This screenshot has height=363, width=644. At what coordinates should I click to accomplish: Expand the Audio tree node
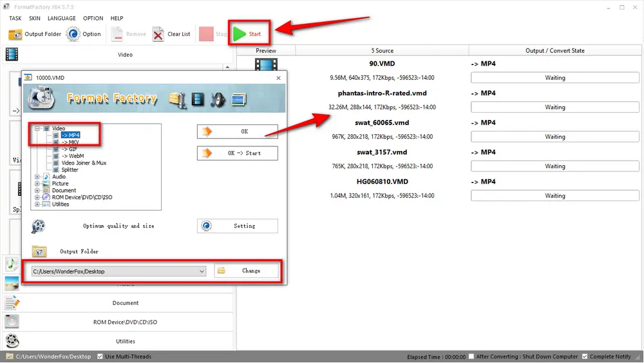37,177
